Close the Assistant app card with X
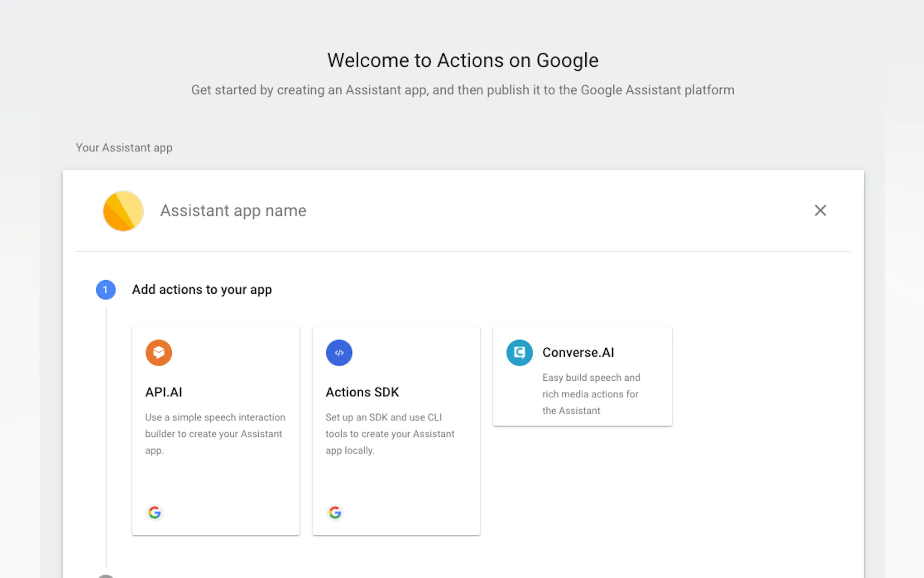This screenshot has width=924, height=578. pos(820,210)
